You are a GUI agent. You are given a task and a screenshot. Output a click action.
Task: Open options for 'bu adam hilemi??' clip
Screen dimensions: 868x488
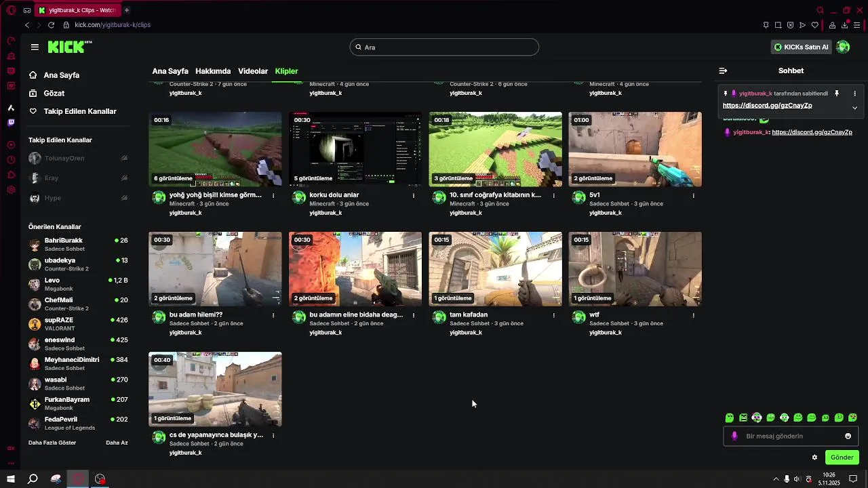pos(273,315)
